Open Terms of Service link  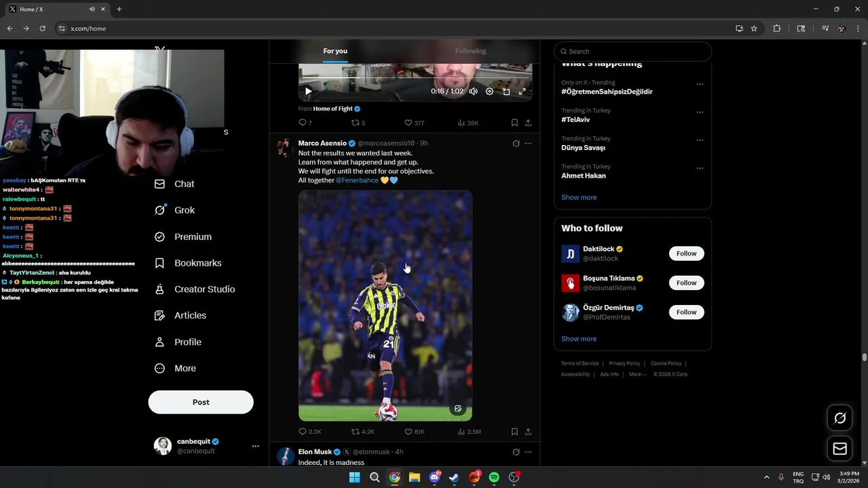point(580,363)
